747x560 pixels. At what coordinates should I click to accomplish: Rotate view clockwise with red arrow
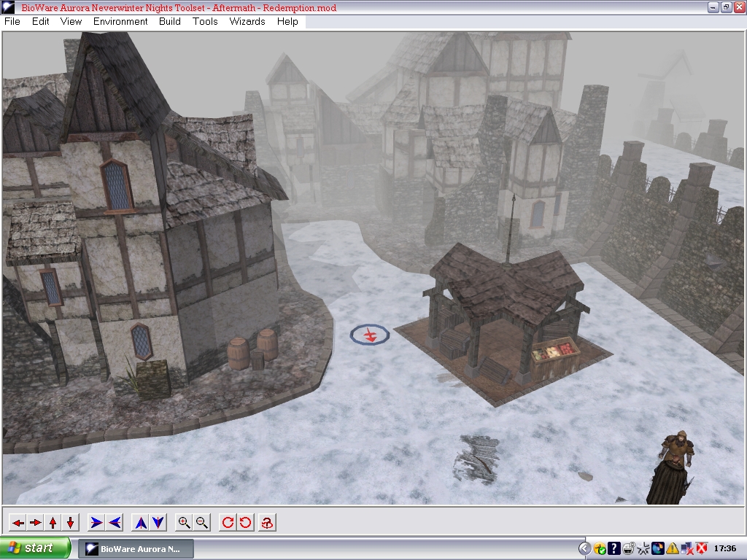point(228,522)
